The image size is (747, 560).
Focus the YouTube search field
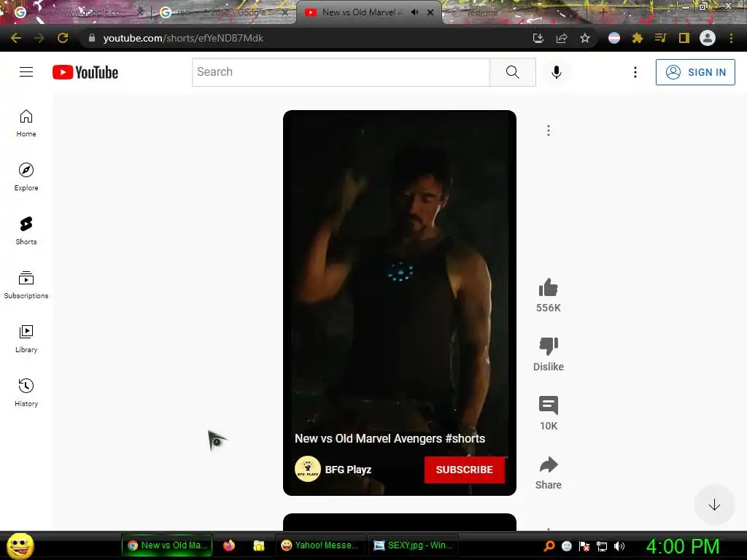[x=341, y=72]
